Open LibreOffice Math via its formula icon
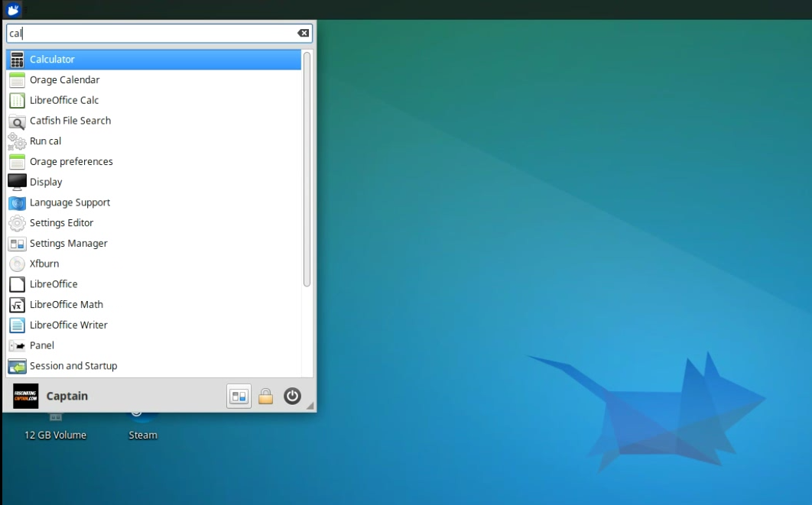The width and height of the screenshot is (812, 505). coord(17,305)
